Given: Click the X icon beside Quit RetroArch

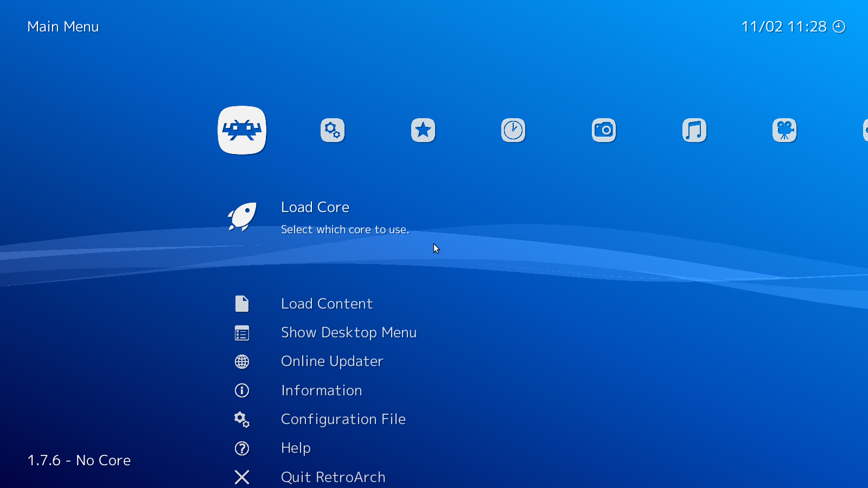Looking at the screenshot, I should 242,477.
